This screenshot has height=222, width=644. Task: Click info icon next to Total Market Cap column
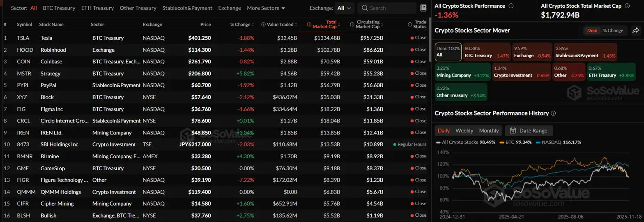[309, 25]
